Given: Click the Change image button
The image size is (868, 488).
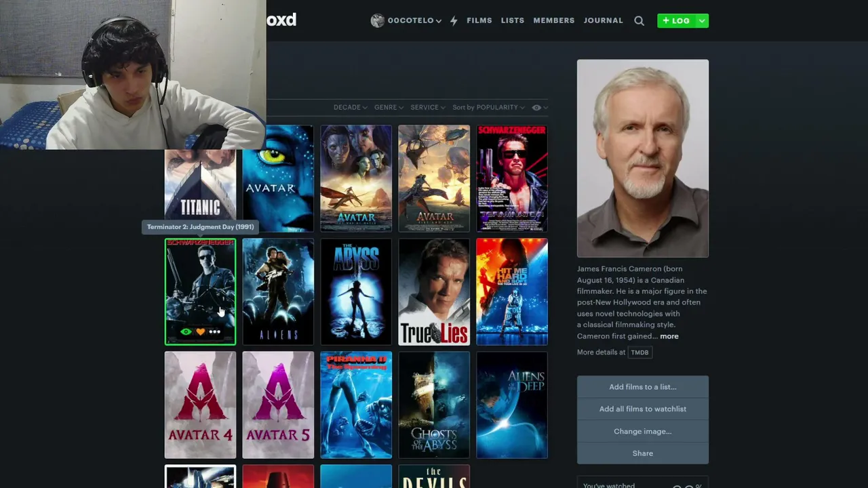Looking at the screenshot, I should [x=643, y=431].
